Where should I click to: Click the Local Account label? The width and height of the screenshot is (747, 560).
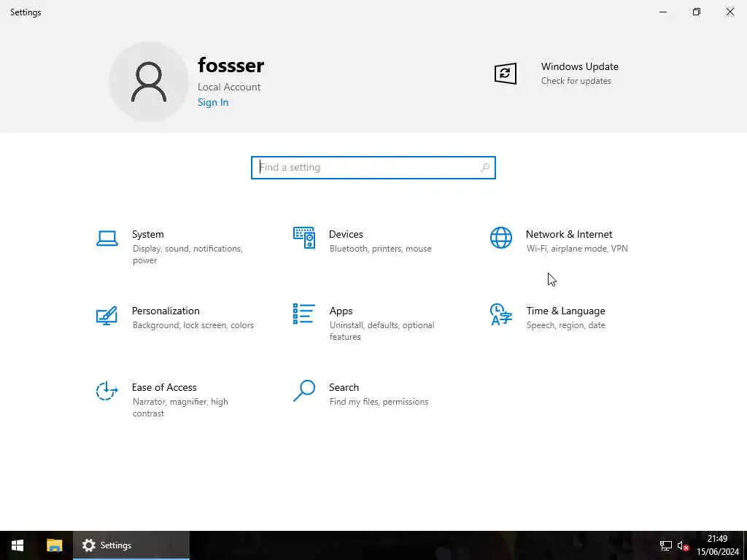(x=229, y=87)
